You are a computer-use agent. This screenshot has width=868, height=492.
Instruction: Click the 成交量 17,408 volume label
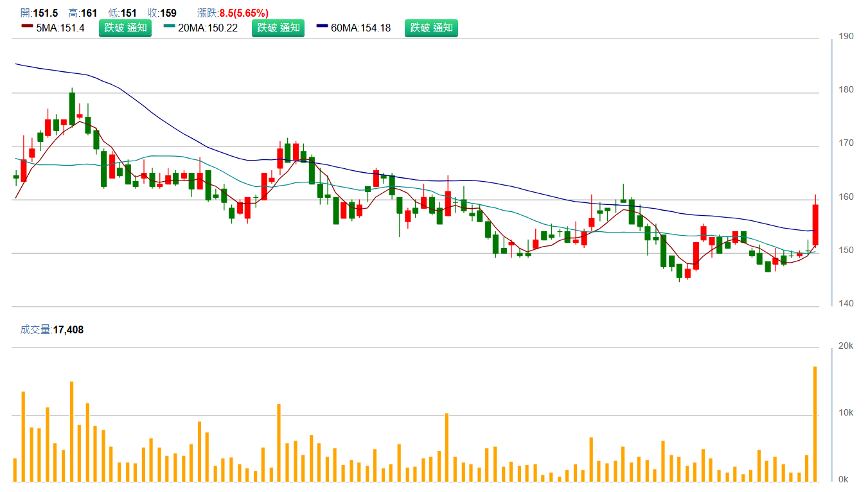pos(52,330)
